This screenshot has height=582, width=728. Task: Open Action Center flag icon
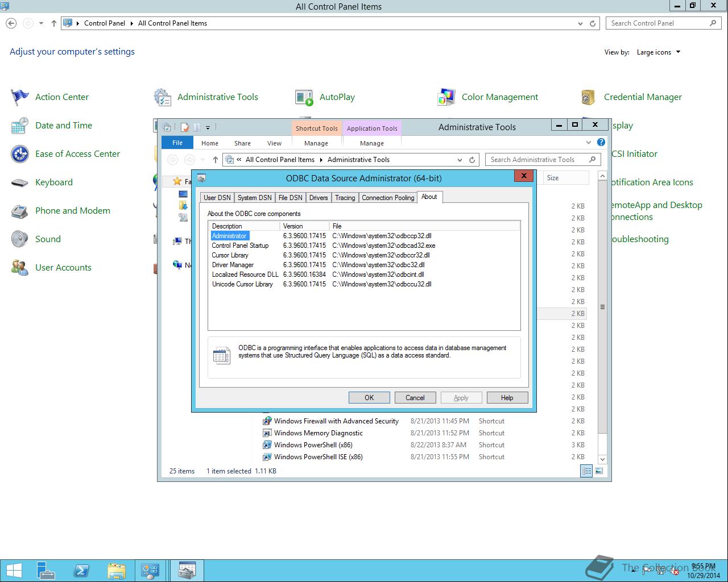coord(20,97)
